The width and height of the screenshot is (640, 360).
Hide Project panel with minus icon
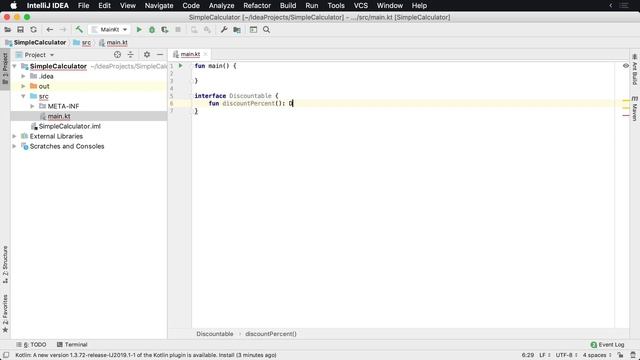tap(160, 55)
